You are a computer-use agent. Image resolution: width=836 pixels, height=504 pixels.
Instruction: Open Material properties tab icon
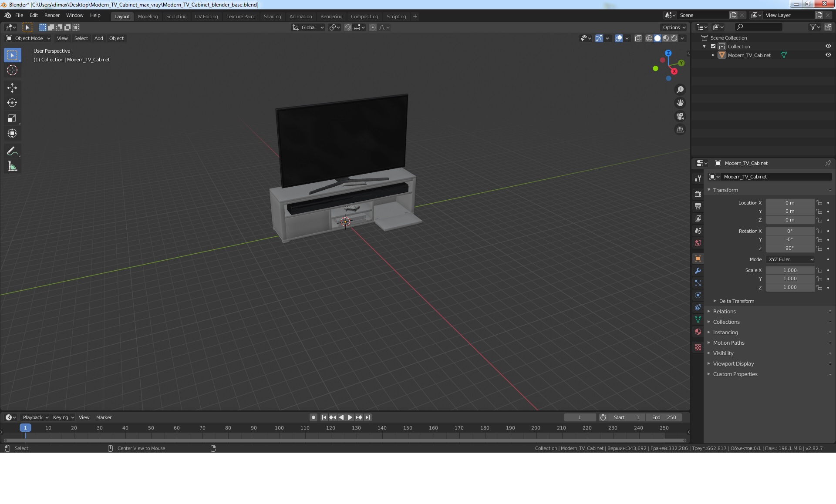(x=698, y=332)
